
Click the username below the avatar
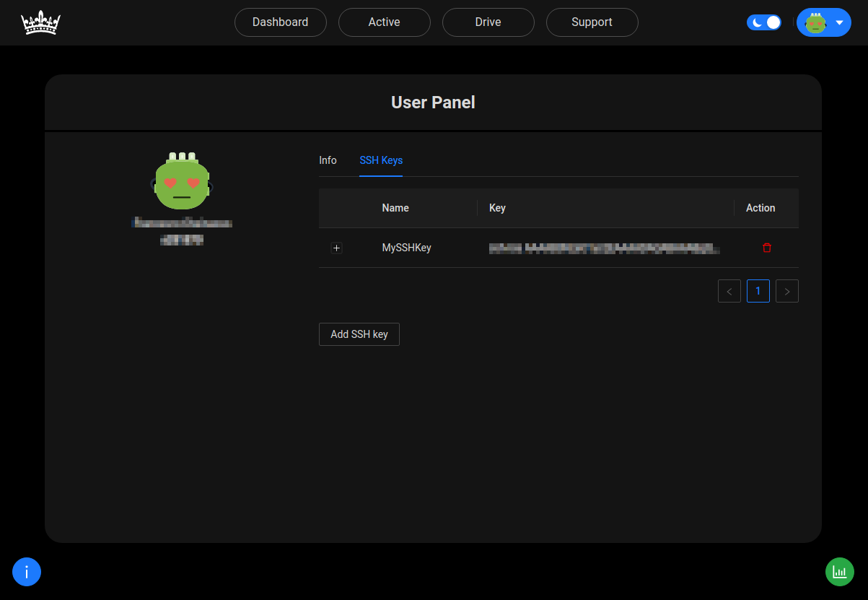click(x=181, y=222)
